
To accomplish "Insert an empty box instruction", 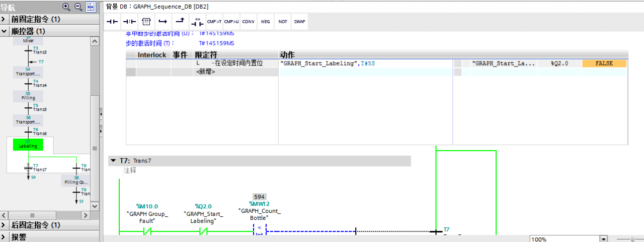I will point(146,22).
